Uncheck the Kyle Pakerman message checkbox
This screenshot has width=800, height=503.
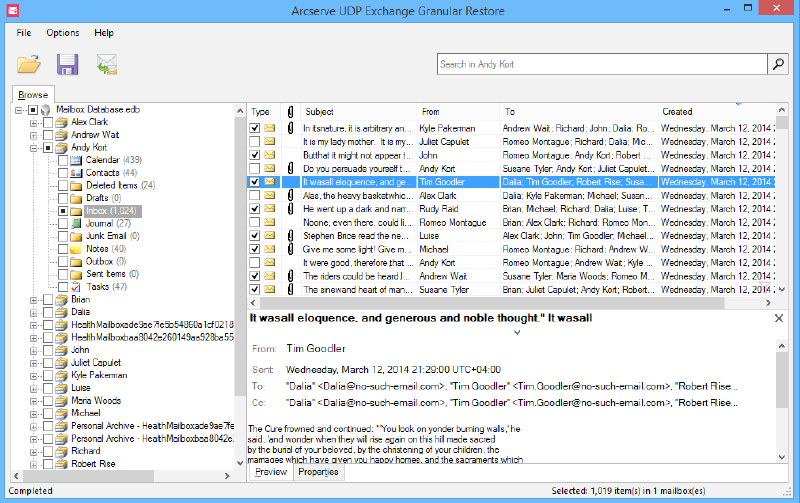pyautogui.click(x=255, y=128)
